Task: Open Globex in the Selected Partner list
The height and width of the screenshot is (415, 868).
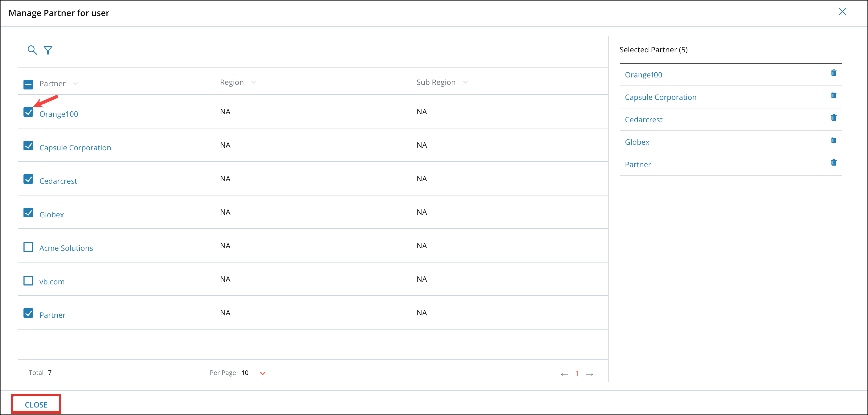Action: point(637,142)
